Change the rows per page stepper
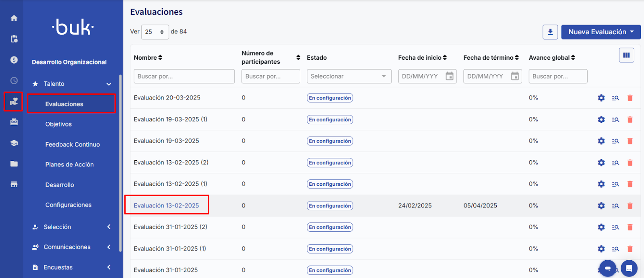This screenshot has height=278, width=644. pyautogui.click(x=155, y=32)
